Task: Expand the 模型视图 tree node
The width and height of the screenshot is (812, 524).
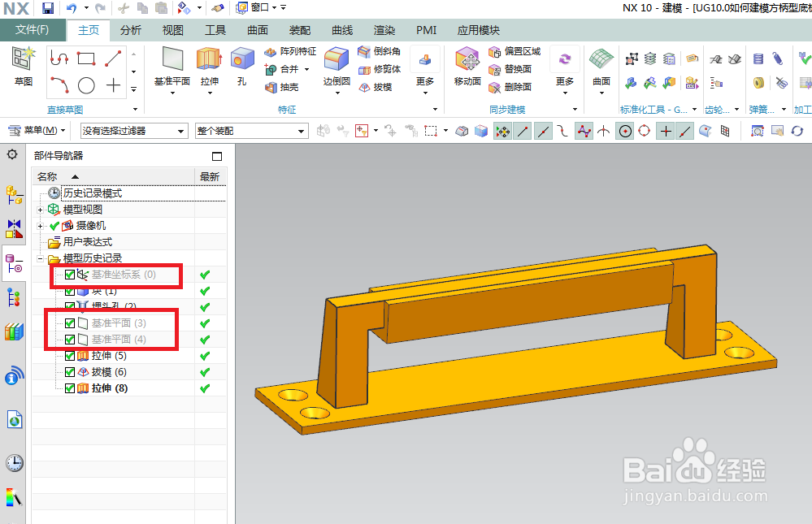Action: tap(40, 210)
